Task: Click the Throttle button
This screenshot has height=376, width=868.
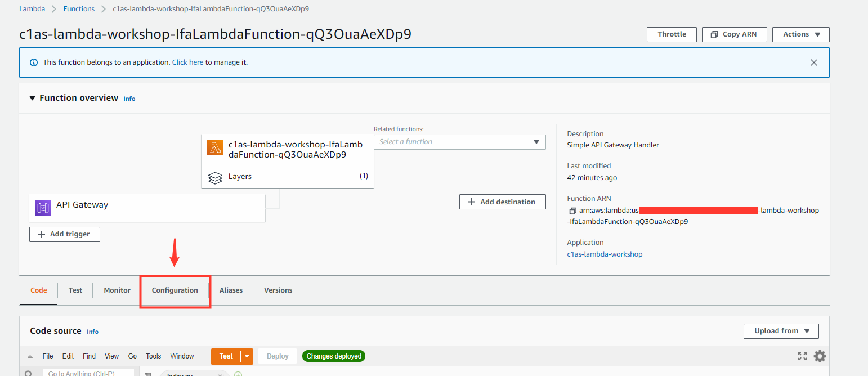Action: [x=672, y=34]
